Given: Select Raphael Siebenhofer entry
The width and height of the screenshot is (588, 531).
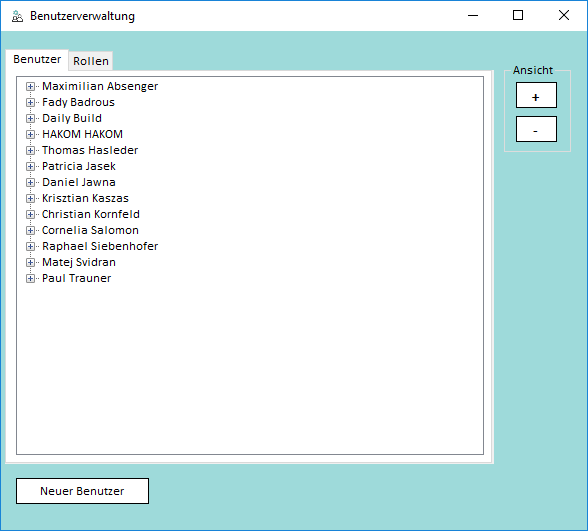Looking at the screenshot, I should pos(100,246).
